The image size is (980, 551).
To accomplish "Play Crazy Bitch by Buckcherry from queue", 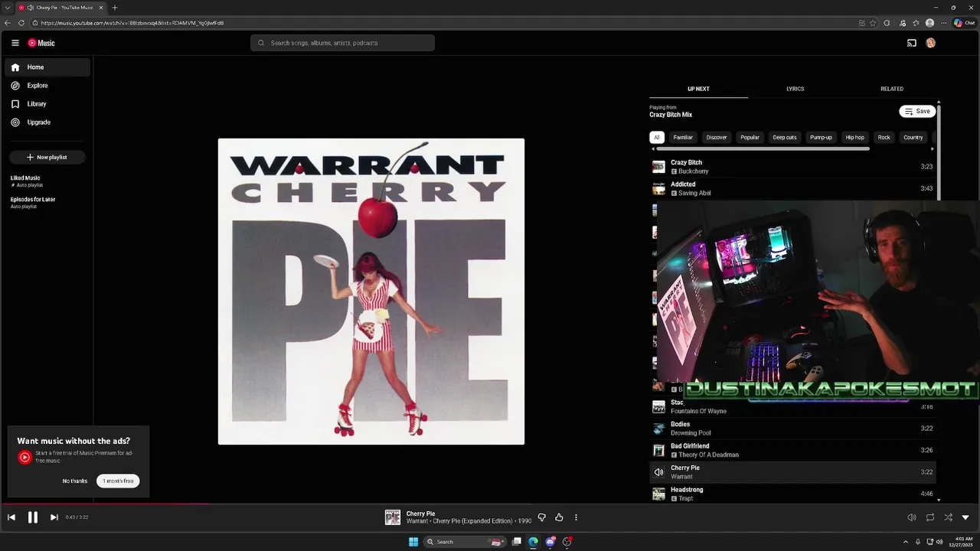I will coord(792,166).
